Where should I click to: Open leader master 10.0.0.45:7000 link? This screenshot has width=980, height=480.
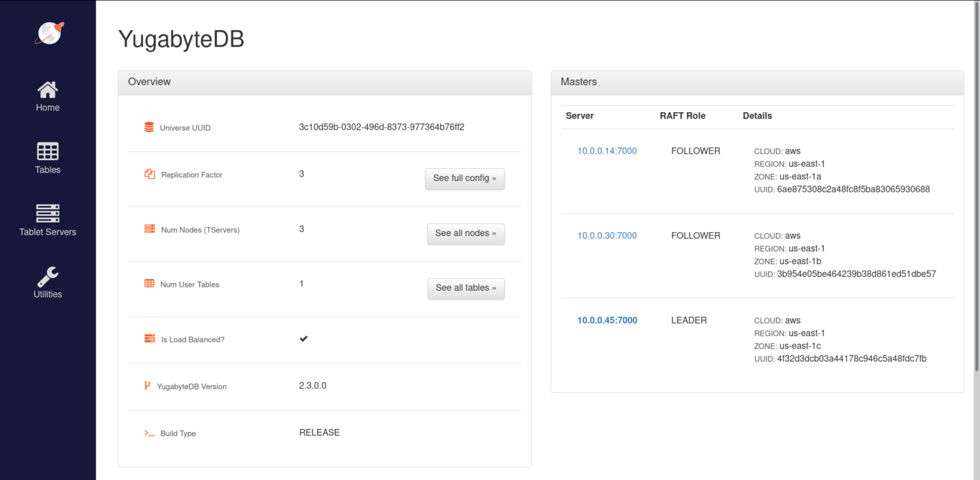click(607, 320)
